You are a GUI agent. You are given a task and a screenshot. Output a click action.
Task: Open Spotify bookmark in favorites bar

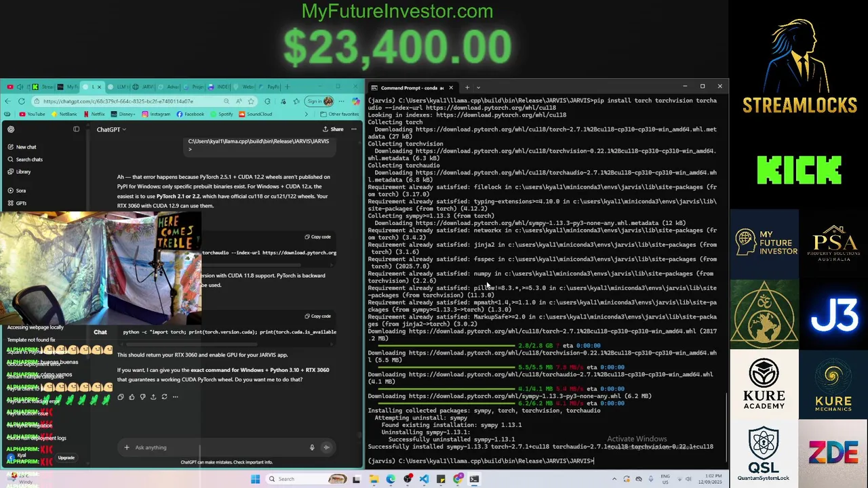click(x=222, y=114)
